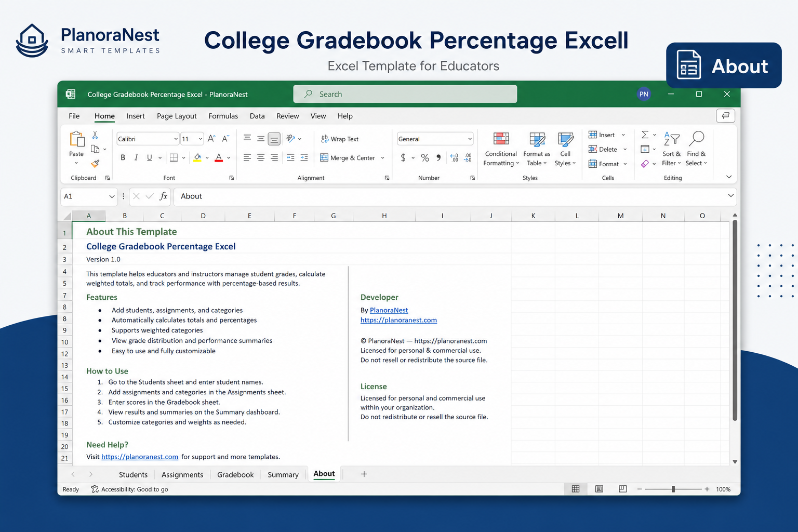Open the Calibri font name dropdown

tap(176, 139)
